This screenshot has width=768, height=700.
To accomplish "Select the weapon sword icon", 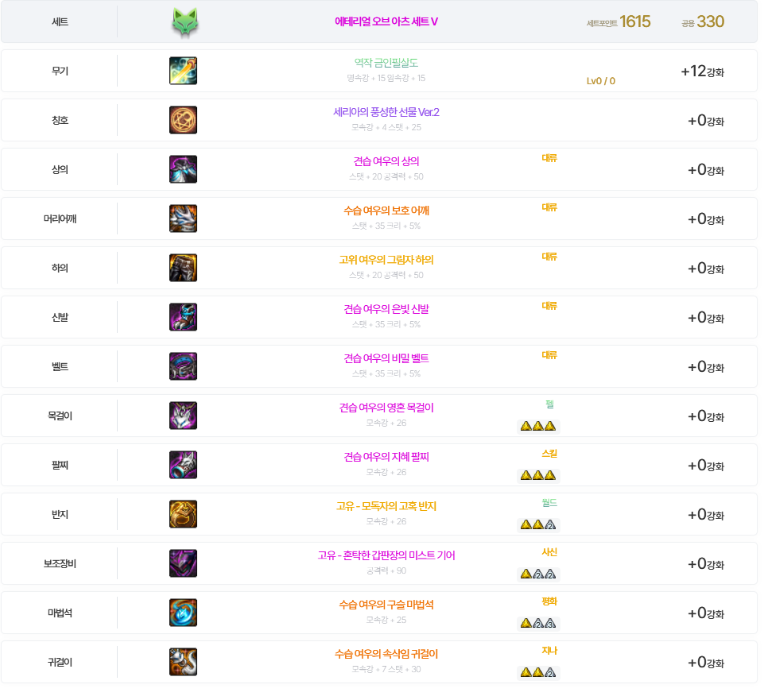I will click(183, 71).
